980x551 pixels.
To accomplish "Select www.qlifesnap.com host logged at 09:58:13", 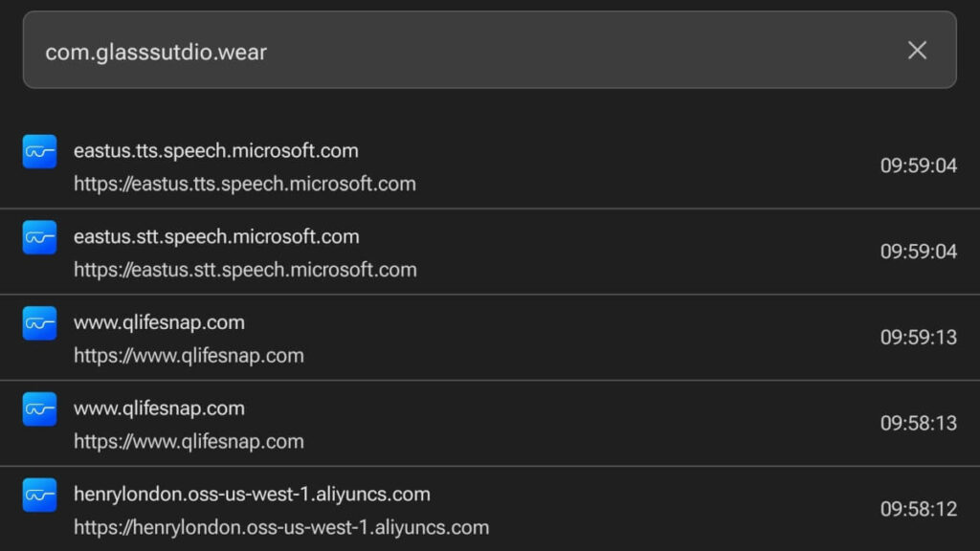I will tap(160, 408).
